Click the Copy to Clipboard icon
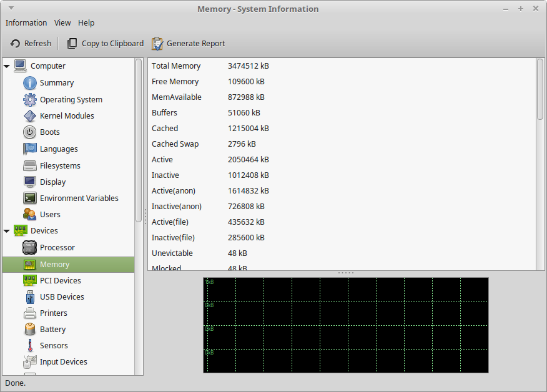547x392 pixels. coord(72,44)
